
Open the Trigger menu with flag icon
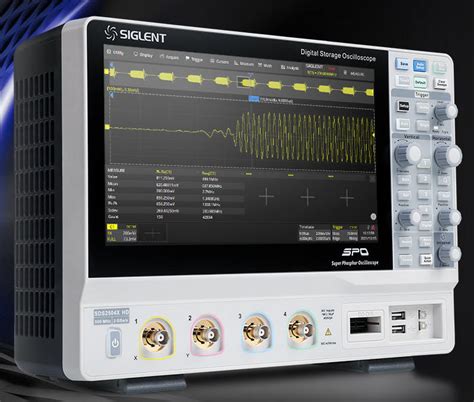[194, 59]
